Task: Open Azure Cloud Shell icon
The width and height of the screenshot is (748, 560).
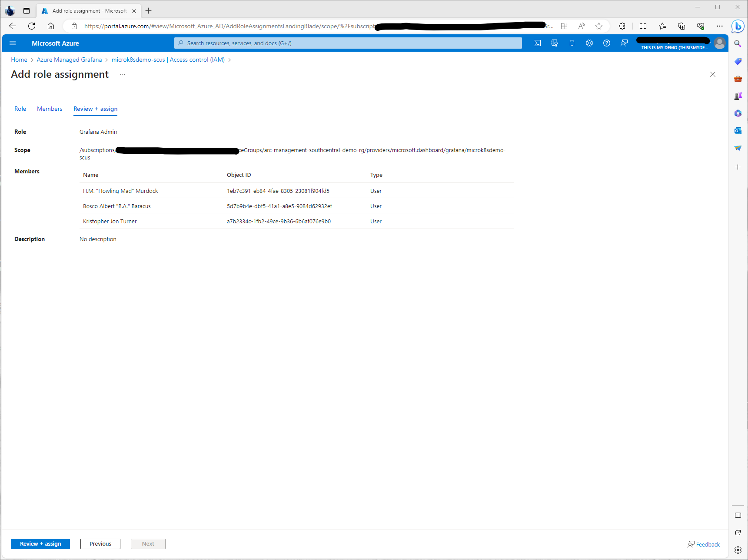Action: 537,43
